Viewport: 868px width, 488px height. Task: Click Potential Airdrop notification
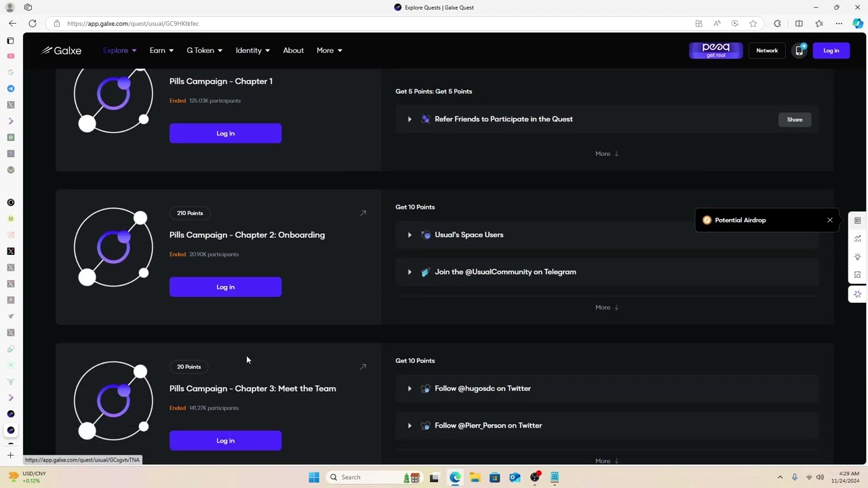[767, 220]
